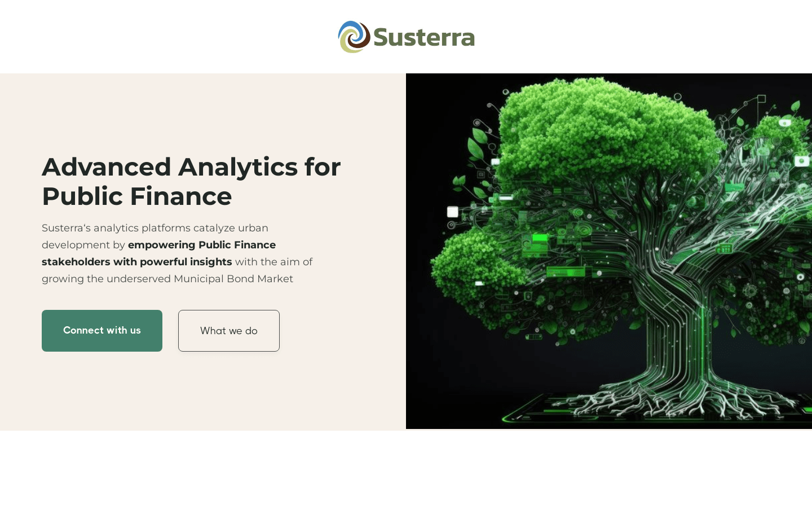Click the bold text 'empowering Public Finance'
Screen dimensions: 812x508
tap(202, 245)
